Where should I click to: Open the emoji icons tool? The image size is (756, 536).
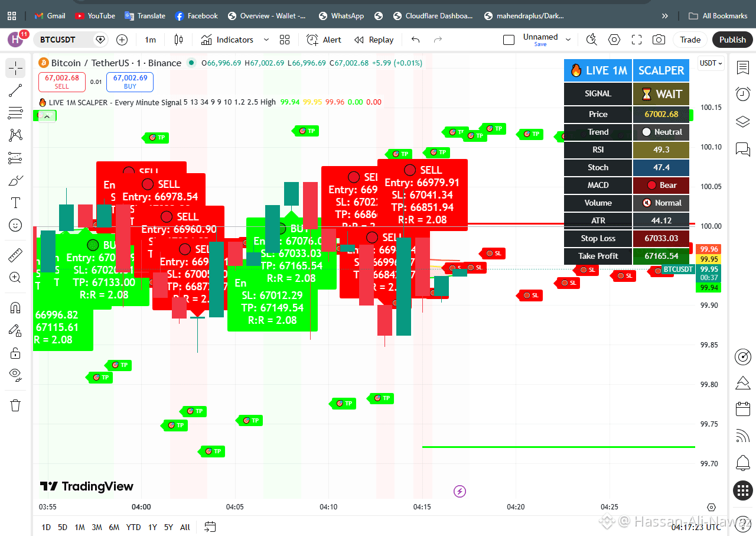[x=15, y=225]
